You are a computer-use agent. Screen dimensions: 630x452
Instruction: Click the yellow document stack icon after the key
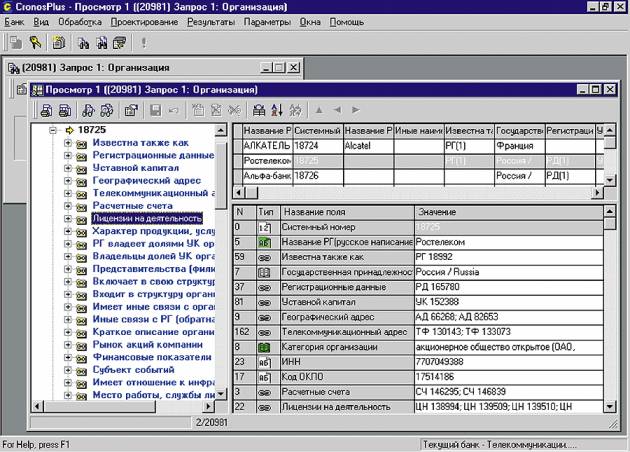(x=59, y=42)
